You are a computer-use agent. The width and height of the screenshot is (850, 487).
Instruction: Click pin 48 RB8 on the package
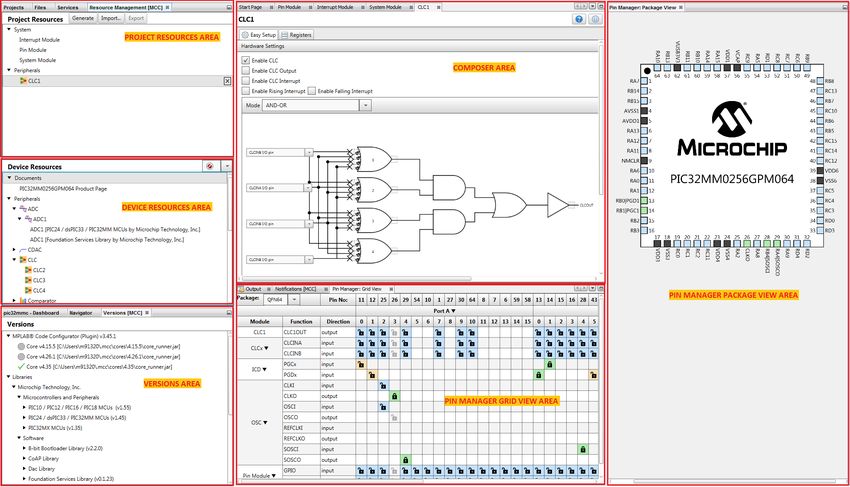pyautogui.click(x=820, y=81)
